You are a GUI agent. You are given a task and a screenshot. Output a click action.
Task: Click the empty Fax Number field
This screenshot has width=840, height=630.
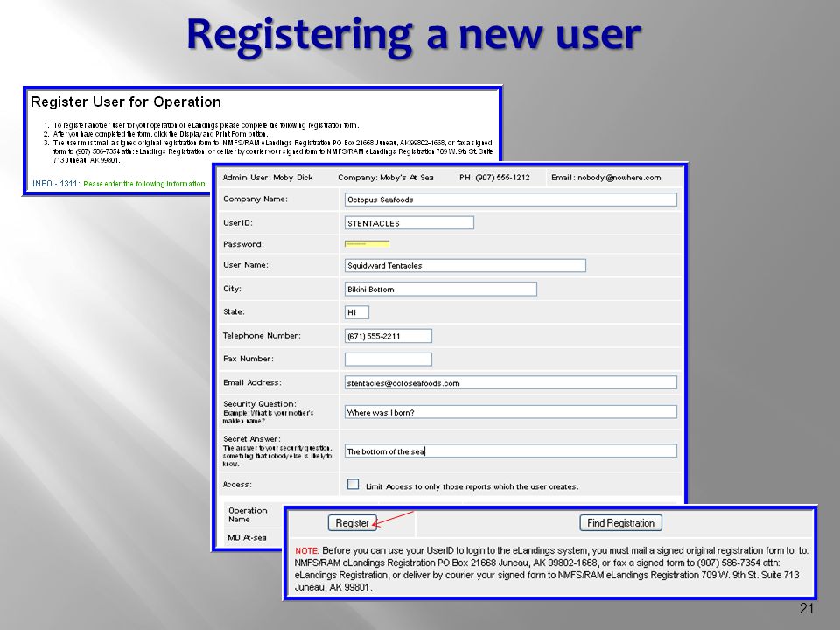[x=388, y=360]
